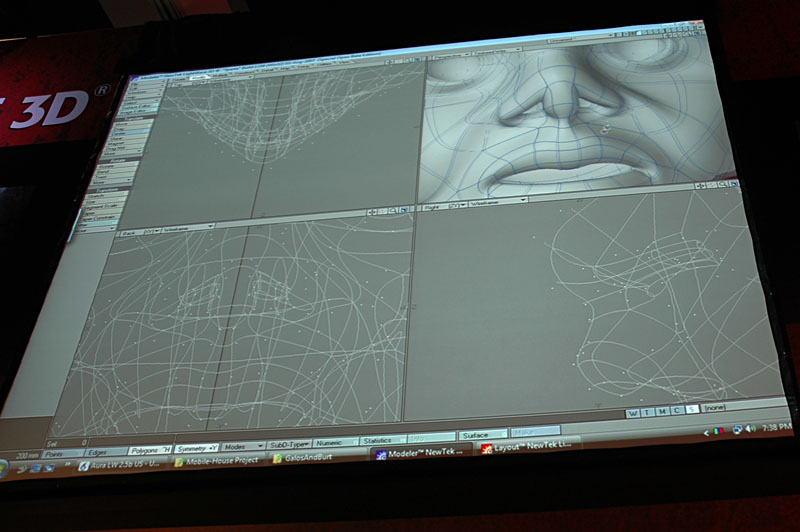Click the 7:38 PM clock
Viewport: 800px width, 532px height.
(777, 427)
